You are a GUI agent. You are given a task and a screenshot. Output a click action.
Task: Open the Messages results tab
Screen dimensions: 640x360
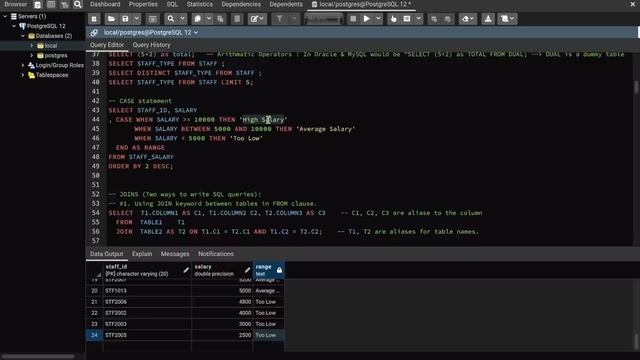click(x=175, y=254)
